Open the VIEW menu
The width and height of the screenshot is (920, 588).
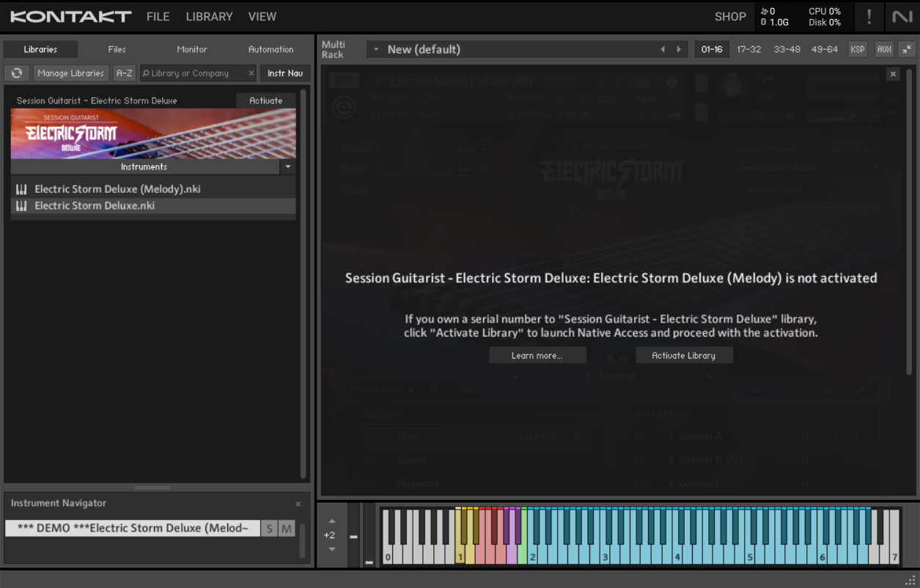262,16
